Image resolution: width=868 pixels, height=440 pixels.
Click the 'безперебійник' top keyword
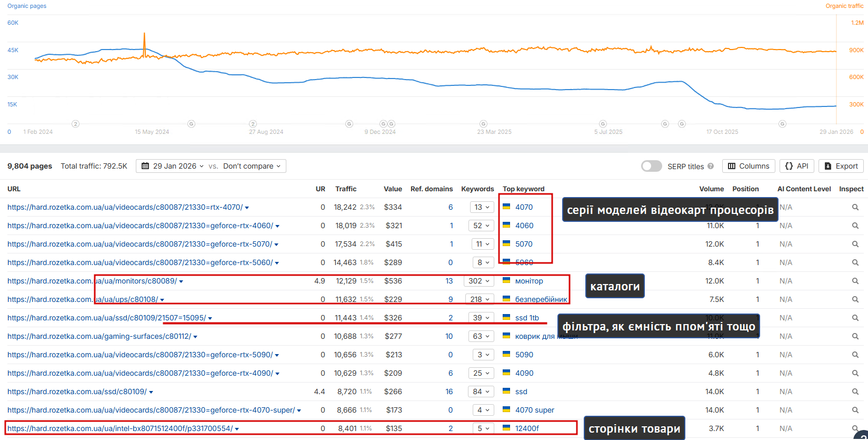541,299
